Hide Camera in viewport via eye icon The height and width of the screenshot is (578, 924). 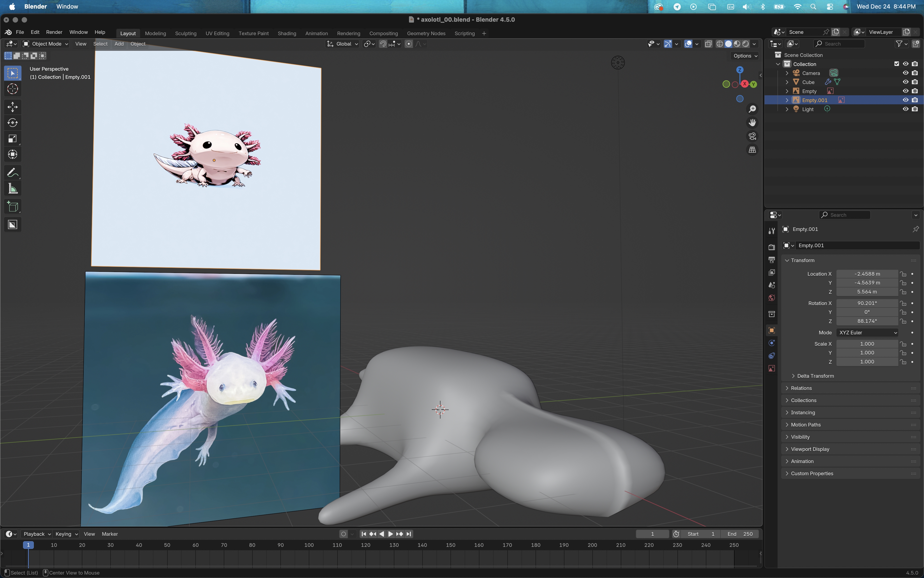tap(905, 73)
